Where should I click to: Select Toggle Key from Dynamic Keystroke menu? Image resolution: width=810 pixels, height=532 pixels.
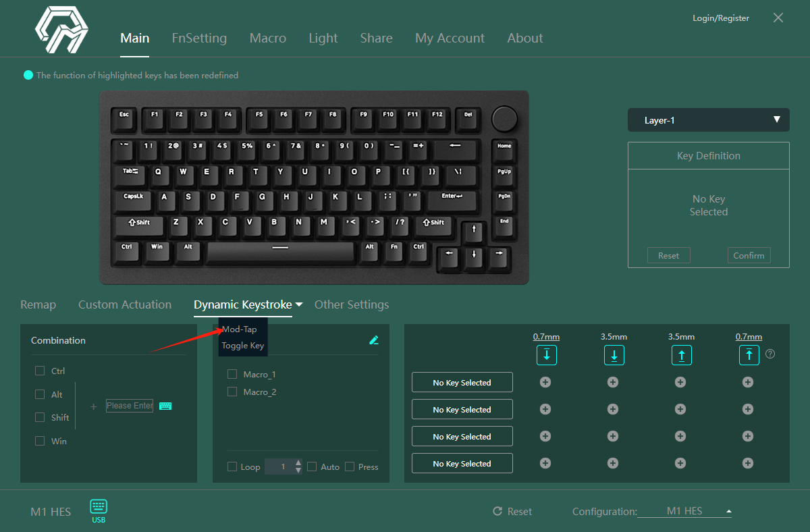click(x=243, y=346)
